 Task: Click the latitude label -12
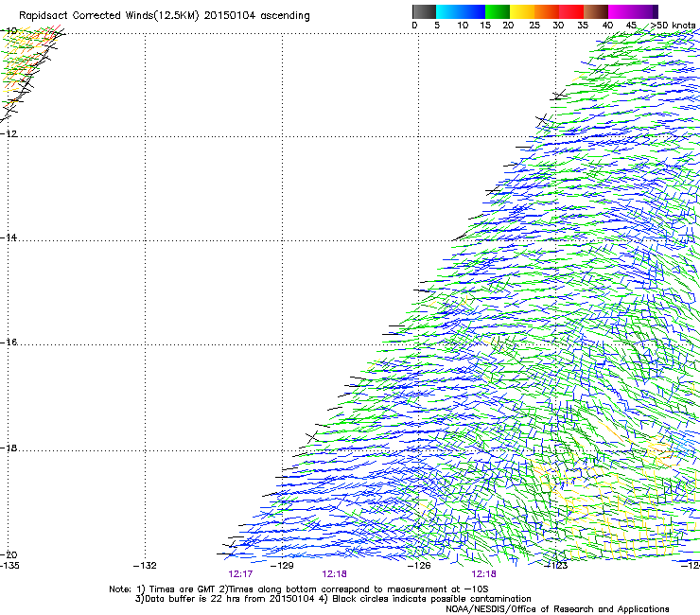pyautogui.click(x=9, y=133)
